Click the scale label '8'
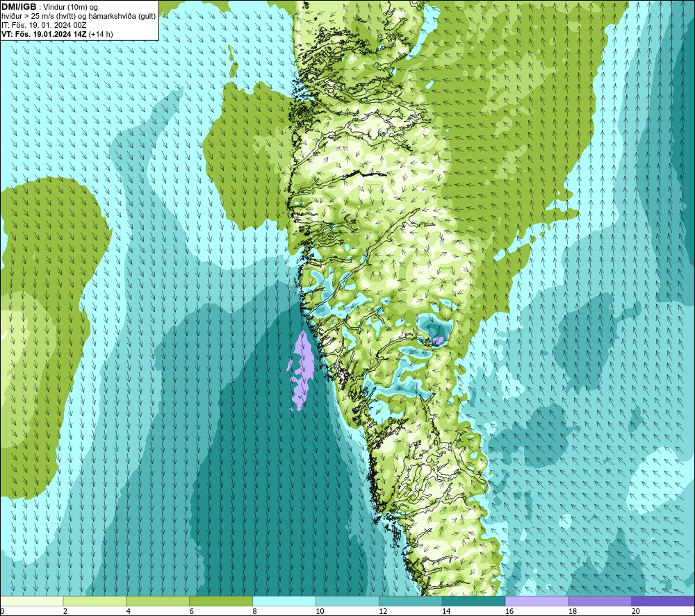 [x=255, y=611]
